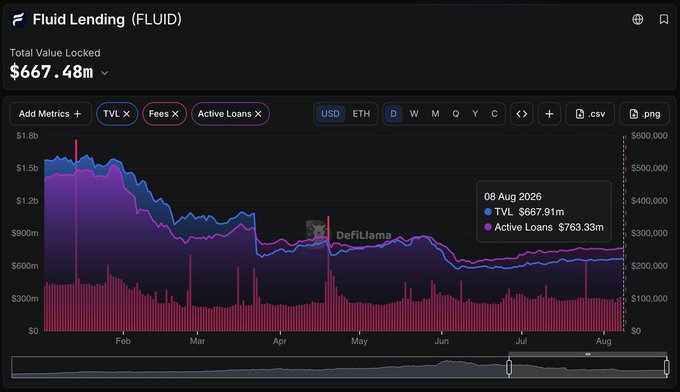Open the embed code icon

pos(522,114)
